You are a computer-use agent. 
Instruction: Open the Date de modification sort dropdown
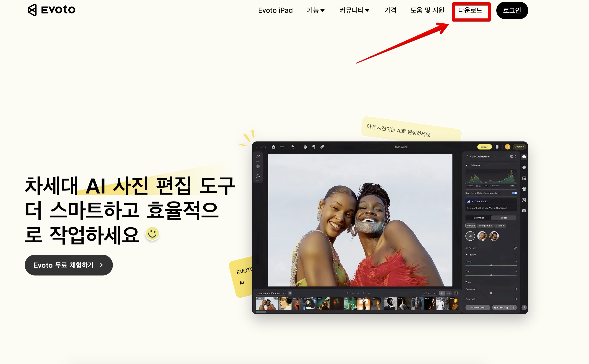[270, 293]
